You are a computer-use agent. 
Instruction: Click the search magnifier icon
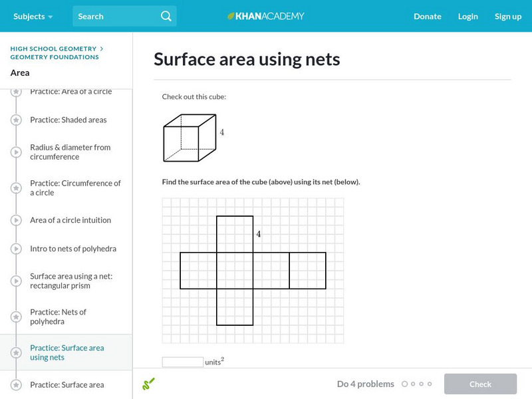point(166,16)
